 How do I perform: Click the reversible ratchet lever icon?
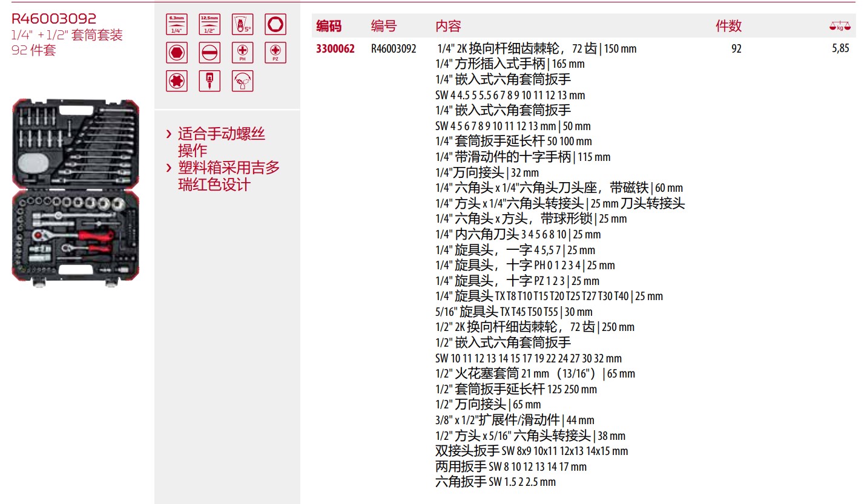[x=242, y=81]
